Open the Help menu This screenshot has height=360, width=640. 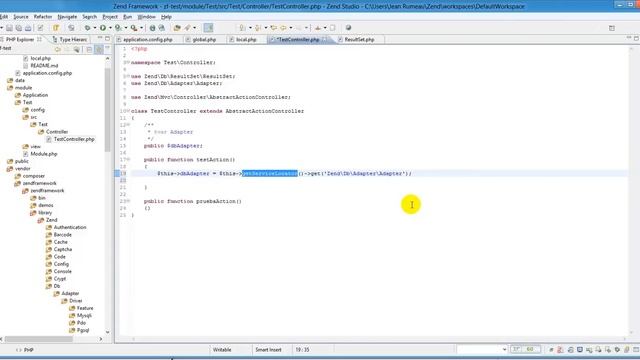coord(166,17)
